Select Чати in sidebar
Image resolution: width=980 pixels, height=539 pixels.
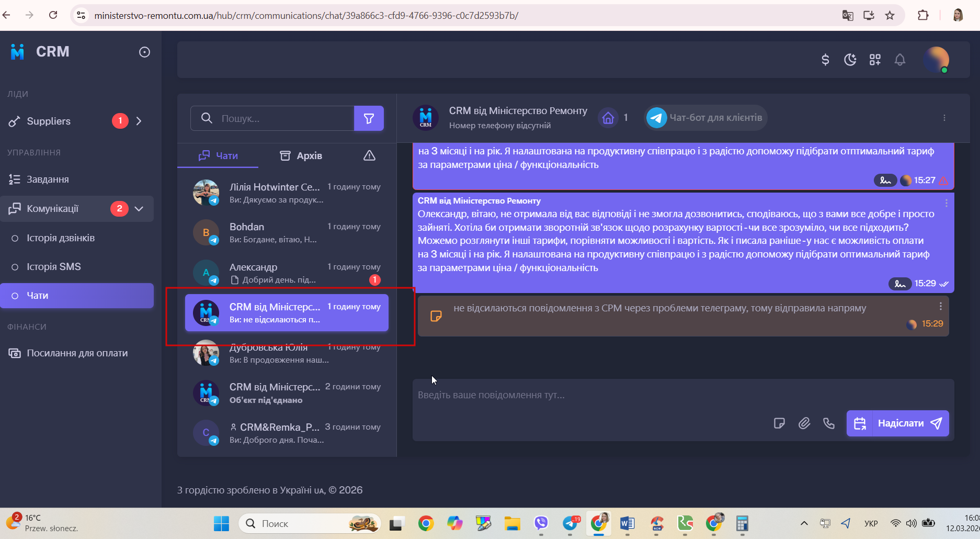(x=77, y=296)
